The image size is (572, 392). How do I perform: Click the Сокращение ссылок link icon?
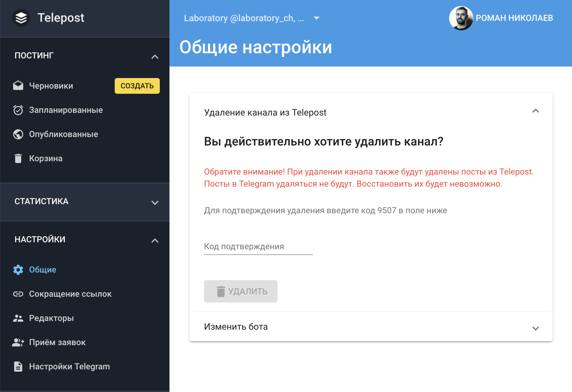pos(18,294)
